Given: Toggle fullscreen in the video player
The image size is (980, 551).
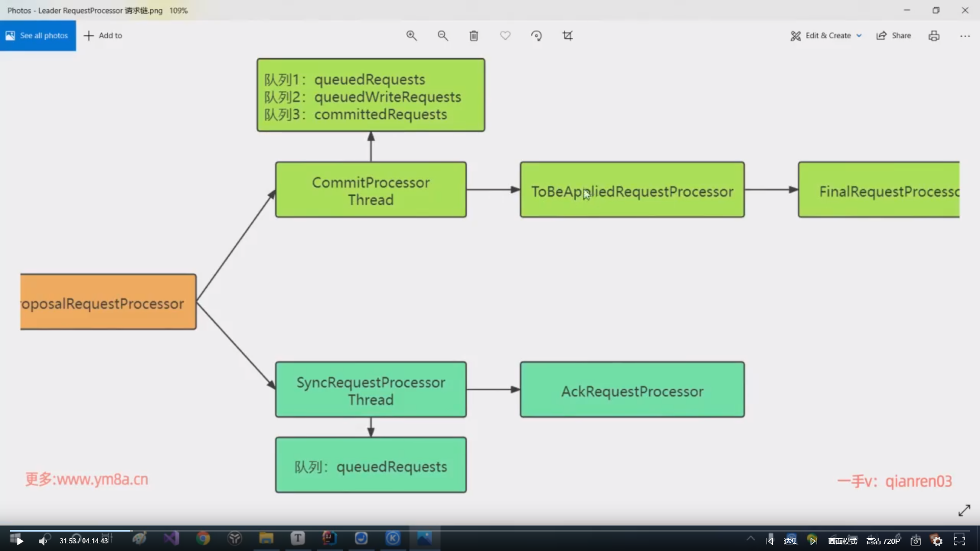Looking at the screenshot, I should point(960,541).
